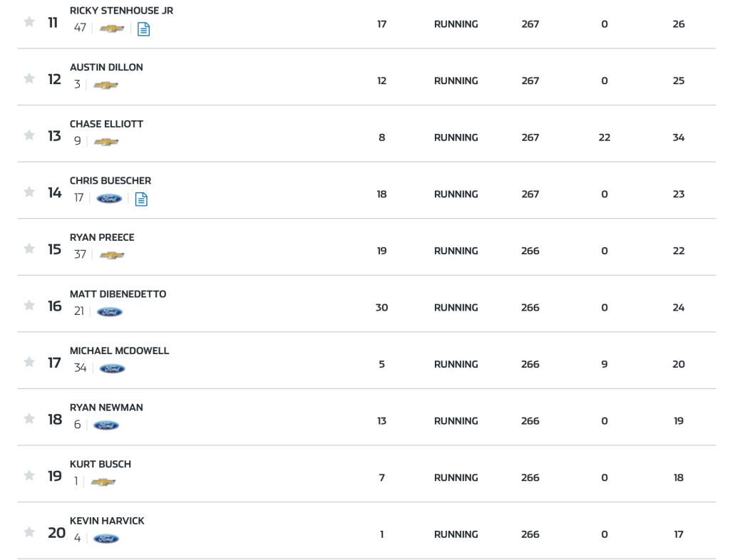Viewport: 730px width, 560px height.
Task: Click Ford logo under Ryan Newman
Action: (106, 425)
